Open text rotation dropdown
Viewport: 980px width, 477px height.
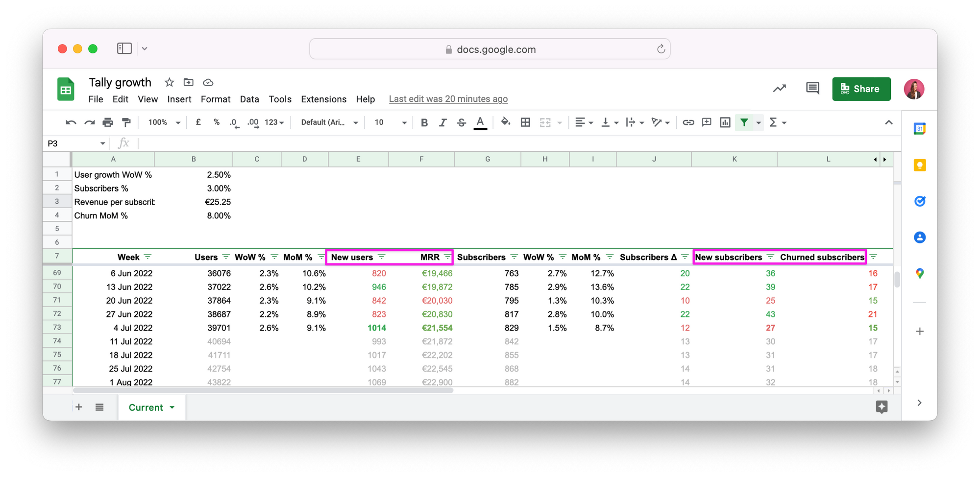[x=660, y=122]
